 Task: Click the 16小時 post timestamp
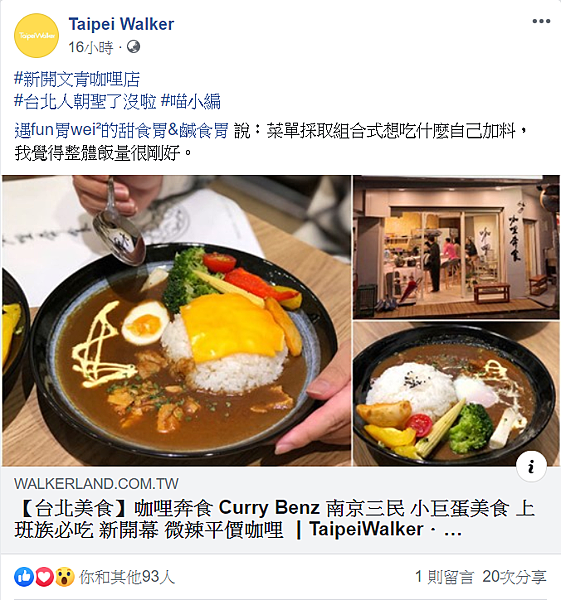pos(91,47)
